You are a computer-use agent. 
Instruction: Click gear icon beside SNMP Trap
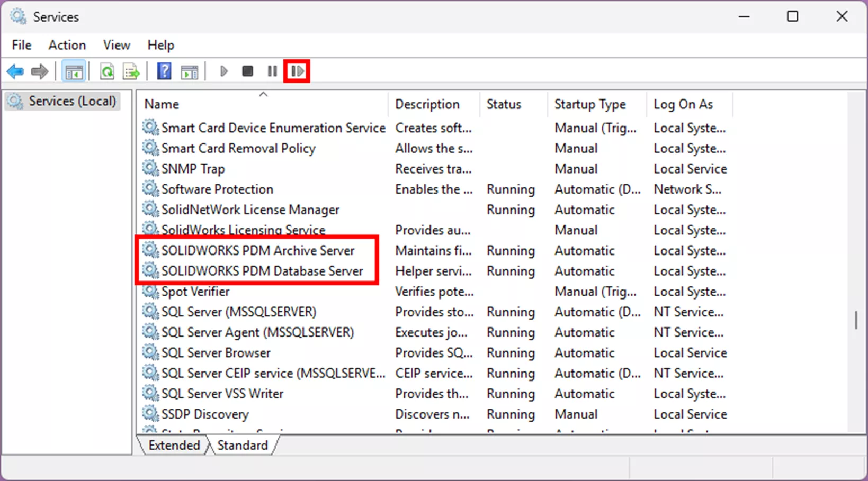click(x=150, y=168)
